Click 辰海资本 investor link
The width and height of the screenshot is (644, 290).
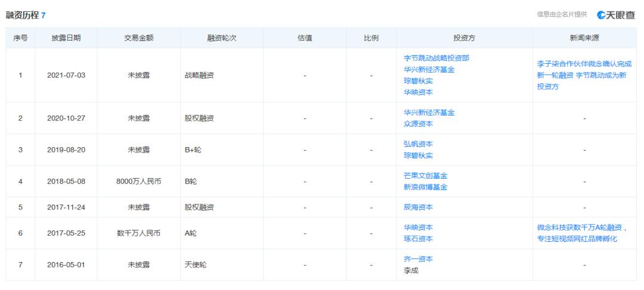(x=418, y=208)
